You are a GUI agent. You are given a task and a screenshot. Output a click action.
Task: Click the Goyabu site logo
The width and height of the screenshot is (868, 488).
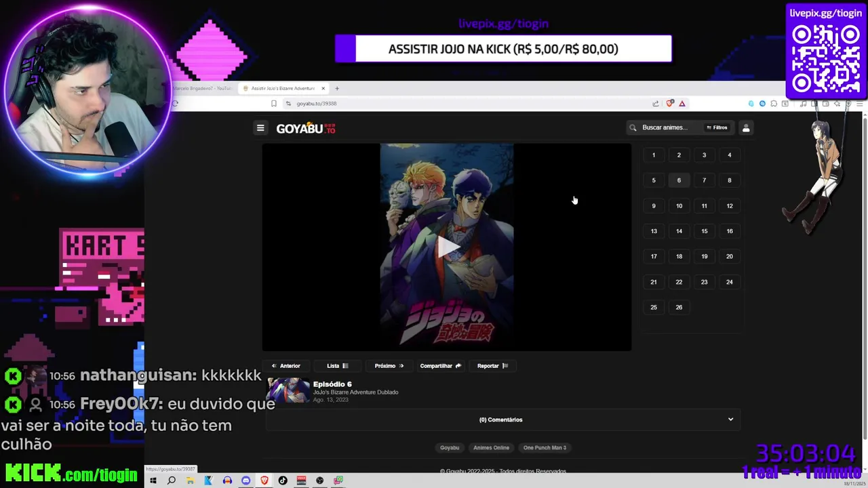[306, 128]
